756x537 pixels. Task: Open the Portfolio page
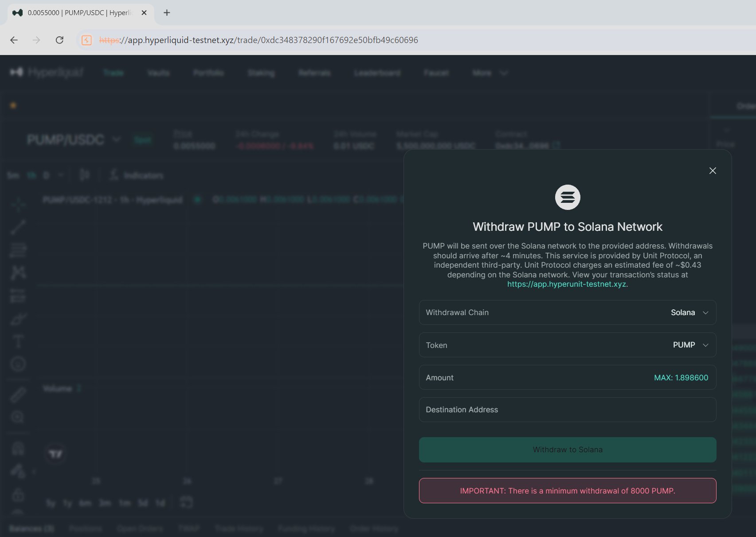(x=208, y=73)
